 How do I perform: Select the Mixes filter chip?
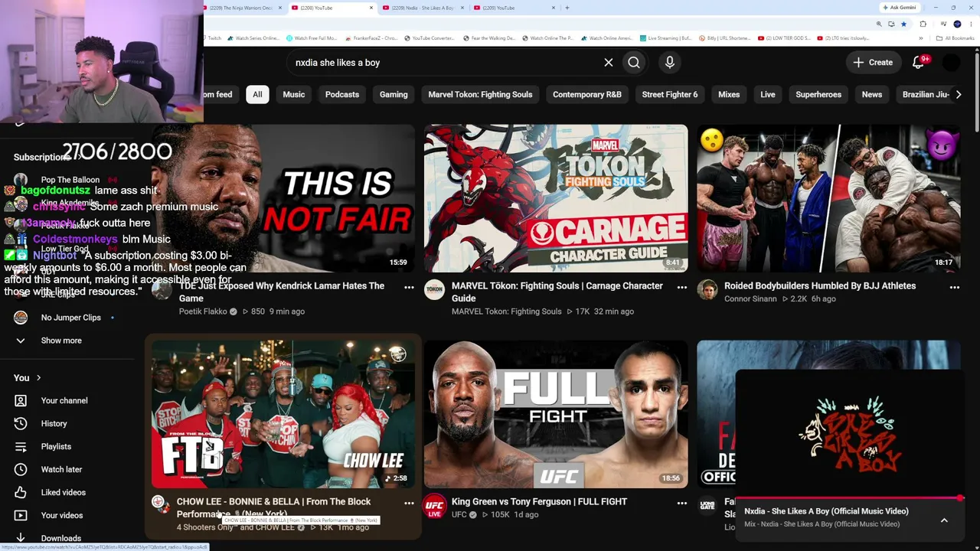[x=729, y=95]
